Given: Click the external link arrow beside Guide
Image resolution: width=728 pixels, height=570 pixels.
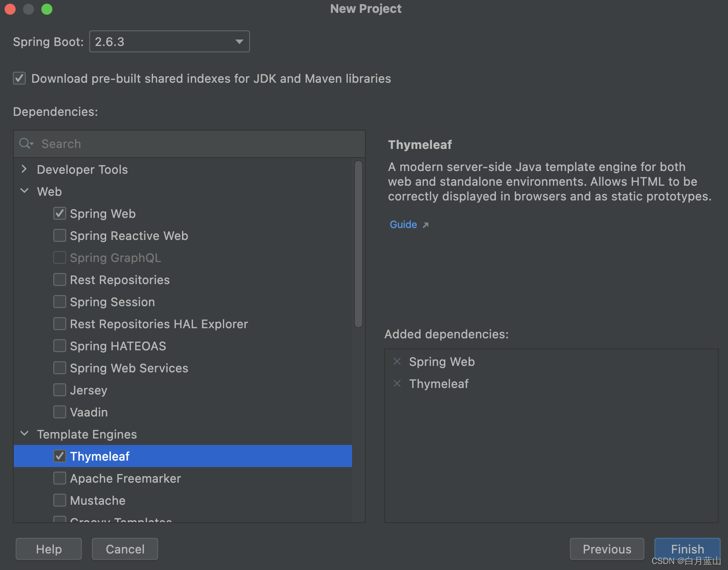Looking at the screenshot, I should tap(426, 225).
